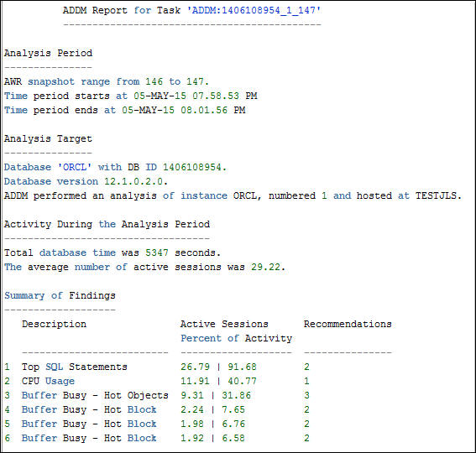476x453 pixels.
Task: Click the database version 12.1.0.2.0
Action: (x=133, y=181)
